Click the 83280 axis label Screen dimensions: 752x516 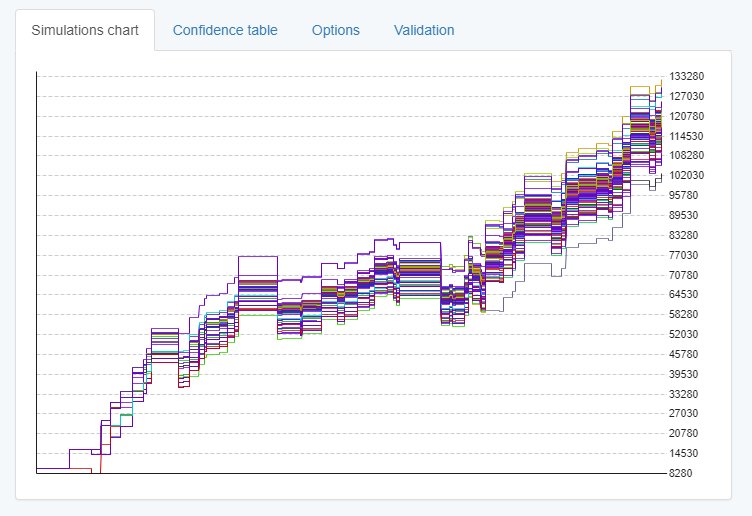pos(684,235)
